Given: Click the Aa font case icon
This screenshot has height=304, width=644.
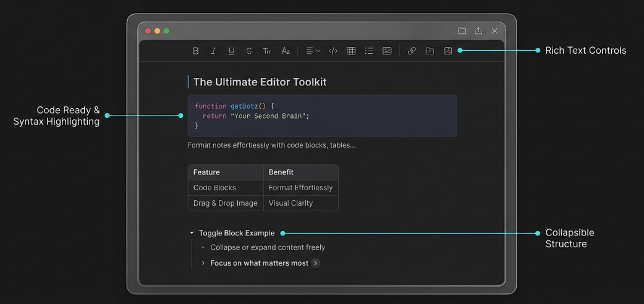Looking at the screenshot, I should 286,51.
